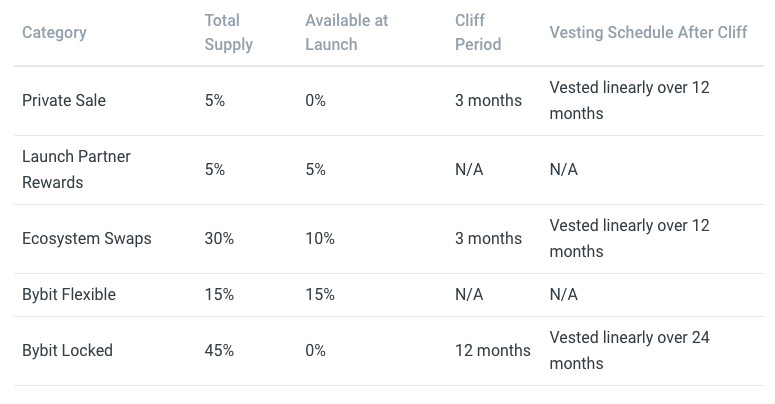Image resolution: width=775 pixels, height=404 pixels.
Task: Select Ecosystem Swaps' vesting schedule text
Action: (629, 238)
